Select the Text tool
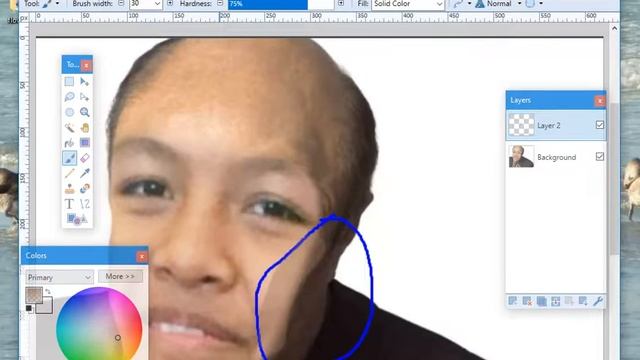 click(x=69, y=204)
